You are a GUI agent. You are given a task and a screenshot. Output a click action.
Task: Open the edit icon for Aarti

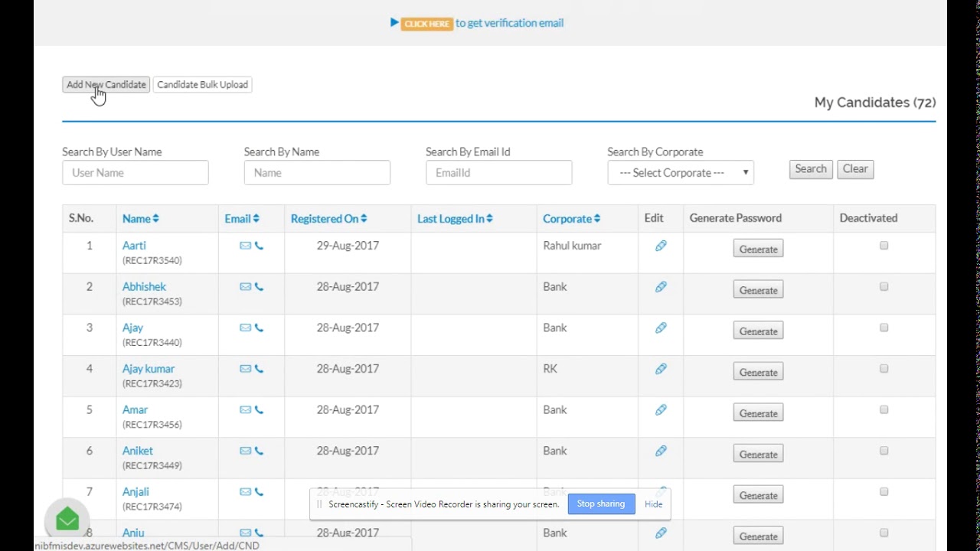coord(661,246)
